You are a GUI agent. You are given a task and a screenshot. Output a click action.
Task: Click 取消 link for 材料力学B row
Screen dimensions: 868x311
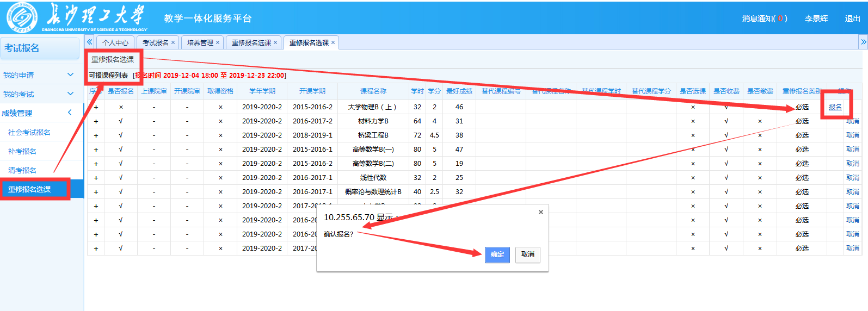coord(852,121)
